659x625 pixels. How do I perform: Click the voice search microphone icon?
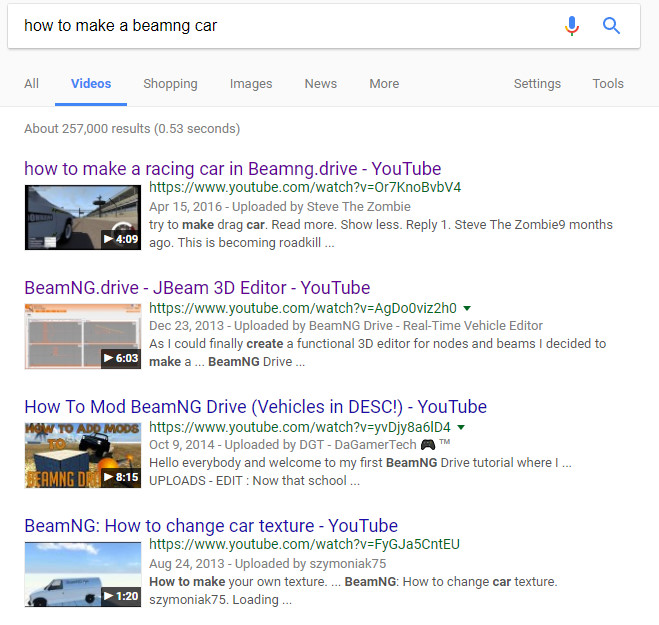[x=572, y=26]
